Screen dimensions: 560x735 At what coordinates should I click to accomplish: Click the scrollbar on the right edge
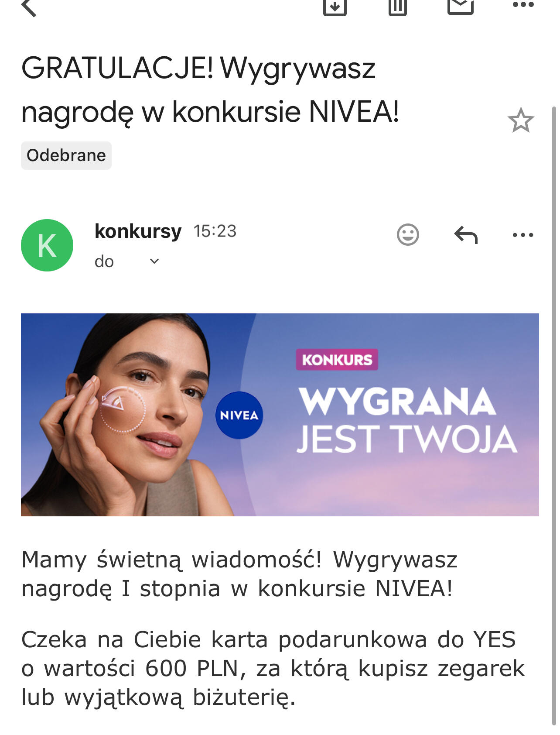point(554,415)
